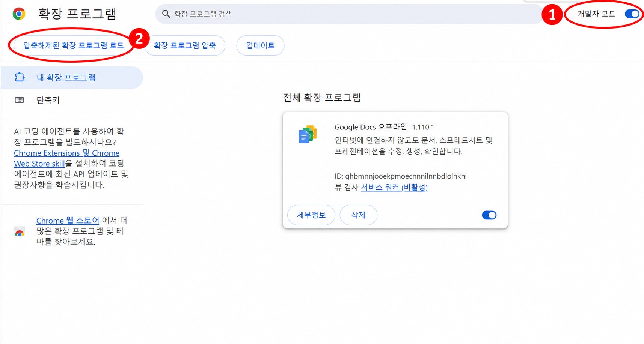The height and width of the screenshot is (344, 644).
Task: Click the version number 1.110.1
Action: pos(423,127)
